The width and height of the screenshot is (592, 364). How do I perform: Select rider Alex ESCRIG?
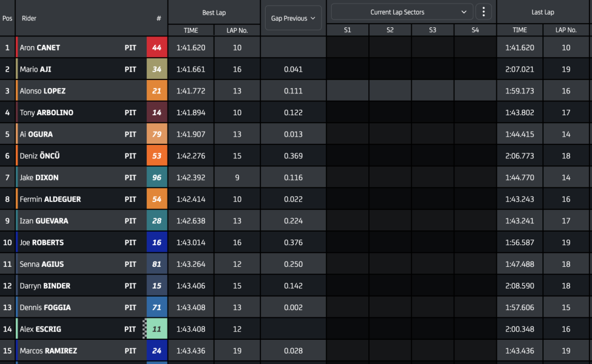point(40,329)
